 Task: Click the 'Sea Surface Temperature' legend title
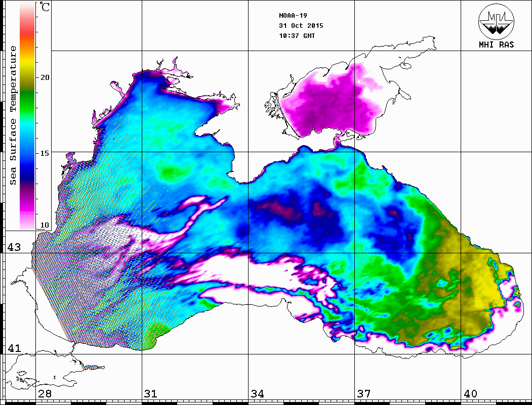pyautogui.click(x=13, y=115)
